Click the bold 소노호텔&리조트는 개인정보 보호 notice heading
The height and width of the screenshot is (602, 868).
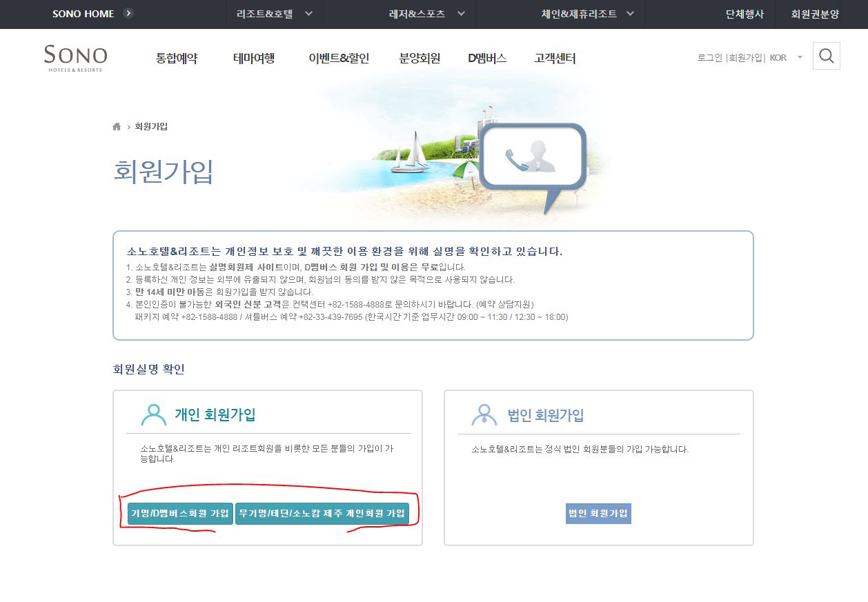pyautogui.click(x=345, y=252)
